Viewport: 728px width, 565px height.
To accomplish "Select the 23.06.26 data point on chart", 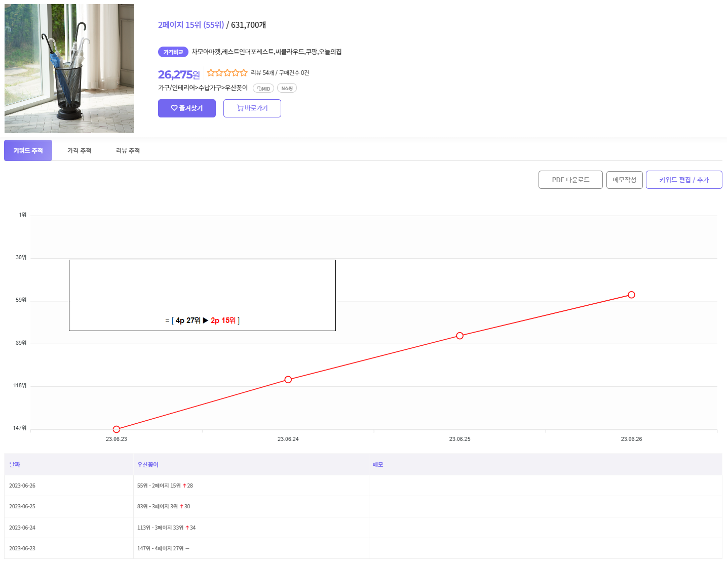I will 631,295.
